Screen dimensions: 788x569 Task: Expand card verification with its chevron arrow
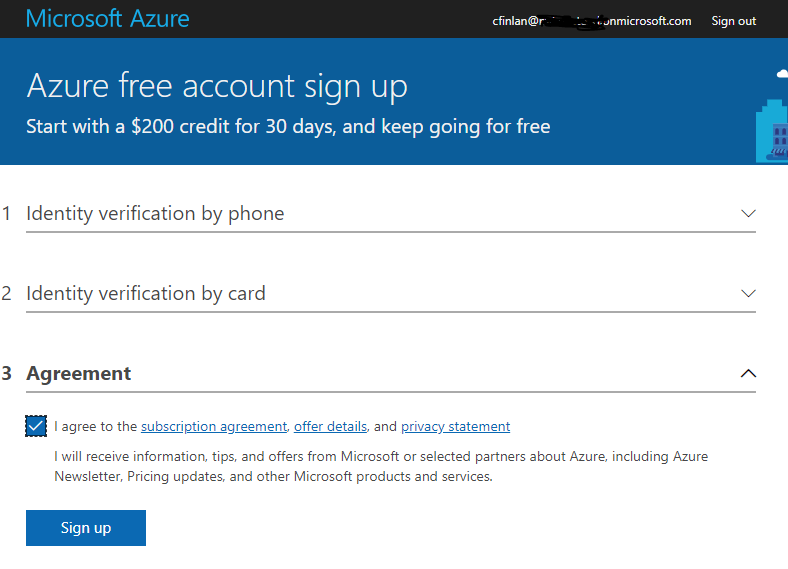747,293
